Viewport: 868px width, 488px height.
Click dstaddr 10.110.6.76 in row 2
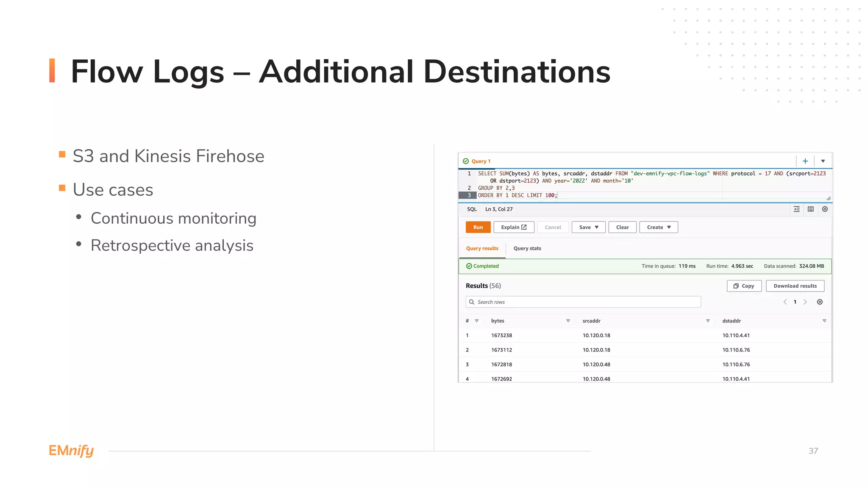click(x=736, y=350)
